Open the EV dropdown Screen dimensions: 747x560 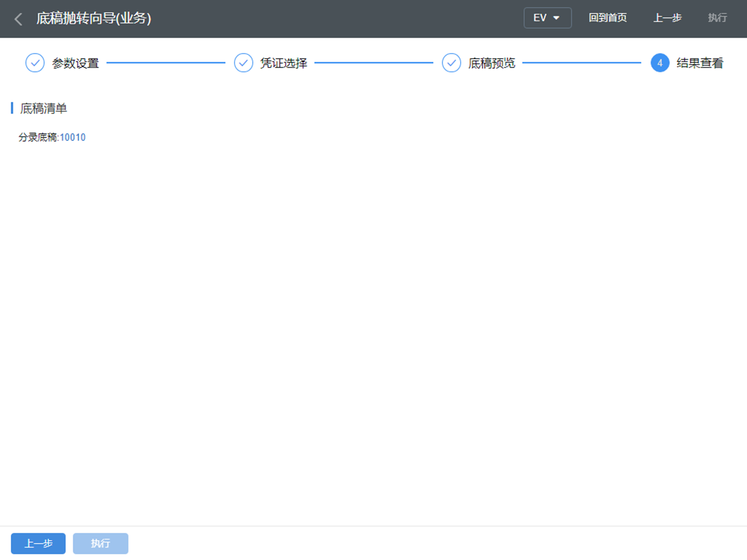[547, 18]
